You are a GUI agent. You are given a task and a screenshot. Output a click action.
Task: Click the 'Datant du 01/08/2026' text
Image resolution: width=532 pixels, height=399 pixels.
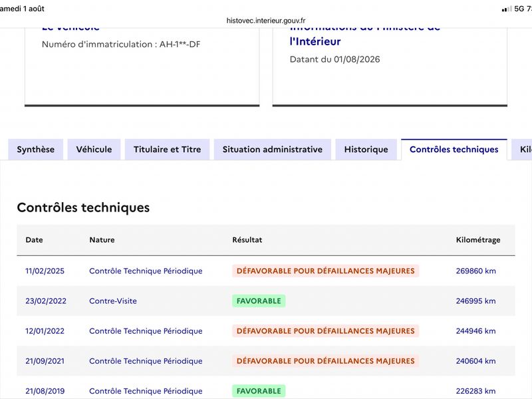[x=335, y=59]
